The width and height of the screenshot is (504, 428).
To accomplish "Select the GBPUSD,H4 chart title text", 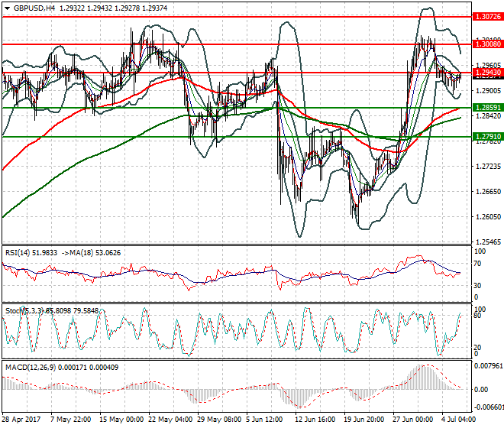I will click(34, 8).
